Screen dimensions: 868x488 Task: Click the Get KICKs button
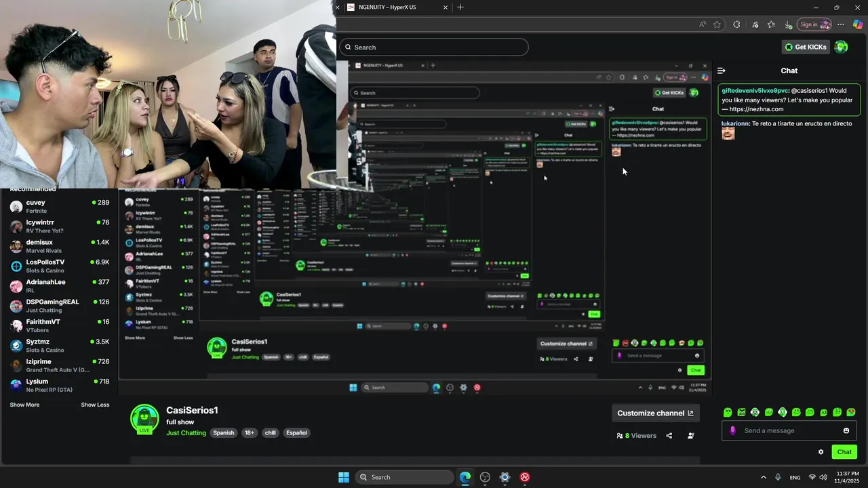806,47
